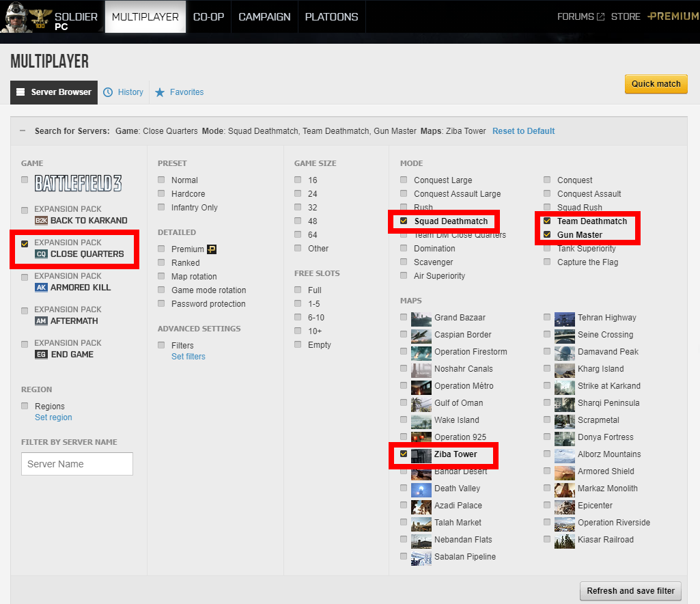Open the Set region link
The image size is (700, 604).
coord(53,417)
